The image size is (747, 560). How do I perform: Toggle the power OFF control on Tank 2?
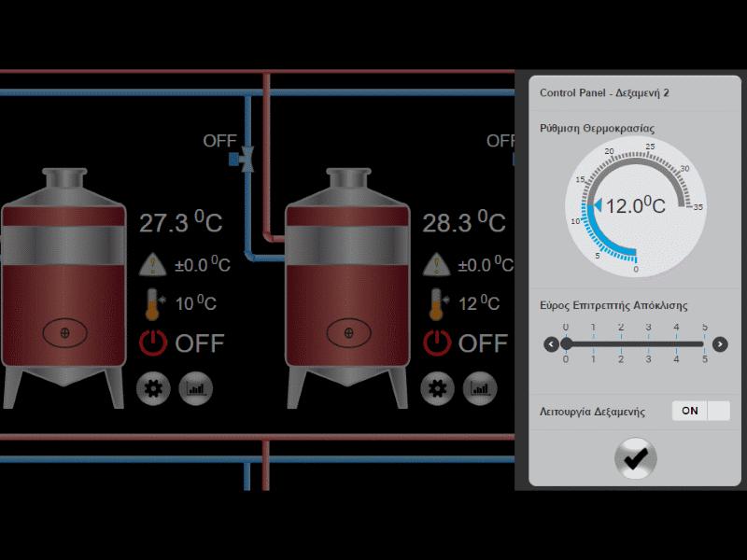pos(435,343)
